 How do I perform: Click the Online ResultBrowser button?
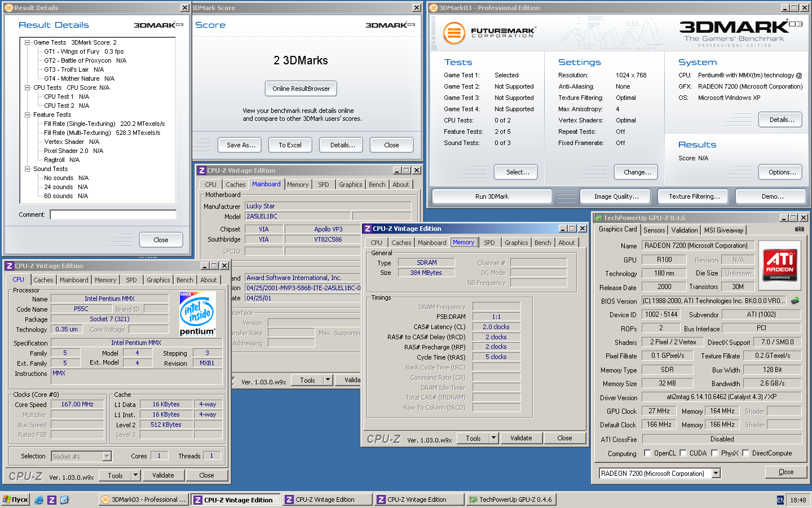click(301, 89)
